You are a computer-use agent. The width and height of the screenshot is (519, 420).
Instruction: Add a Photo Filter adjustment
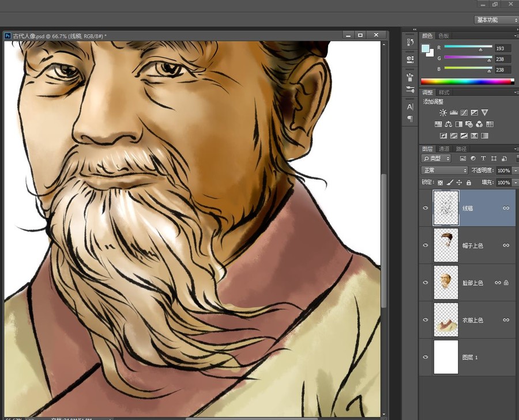[x=469, y=124]
